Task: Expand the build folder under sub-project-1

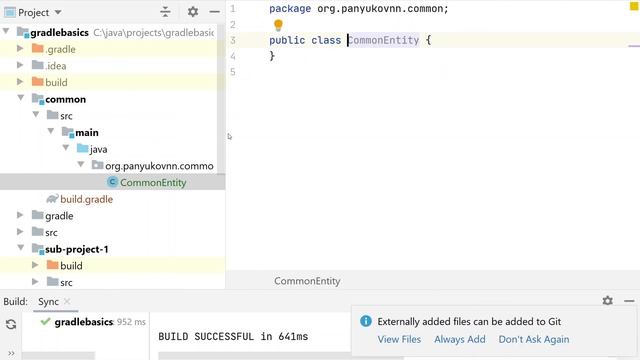Action: [x=35, y=265]
